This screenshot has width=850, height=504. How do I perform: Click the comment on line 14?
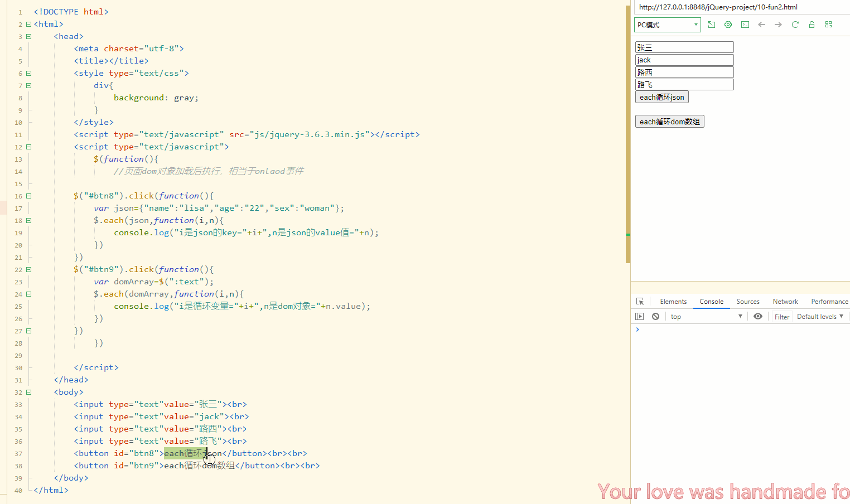pyautogui.click(x=209, y=171)
